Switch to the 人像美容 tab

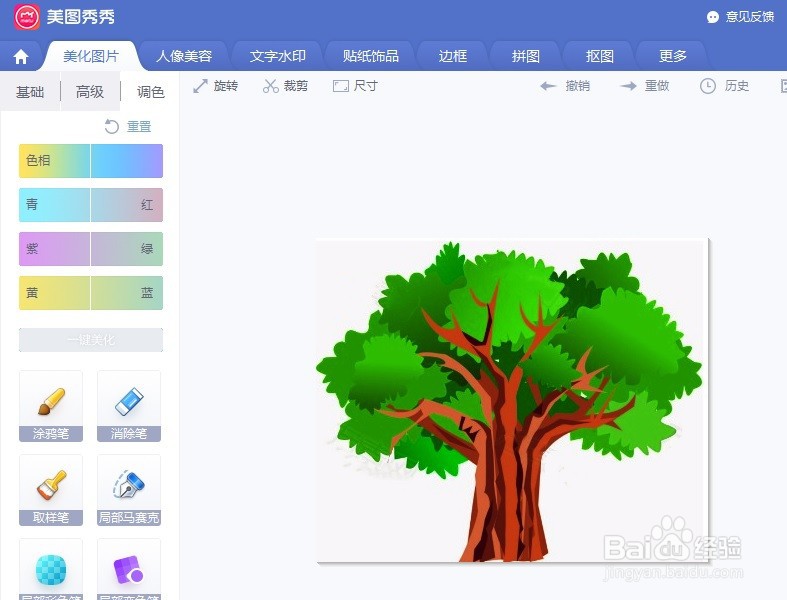pyautogui.click(x=184, y=56)
